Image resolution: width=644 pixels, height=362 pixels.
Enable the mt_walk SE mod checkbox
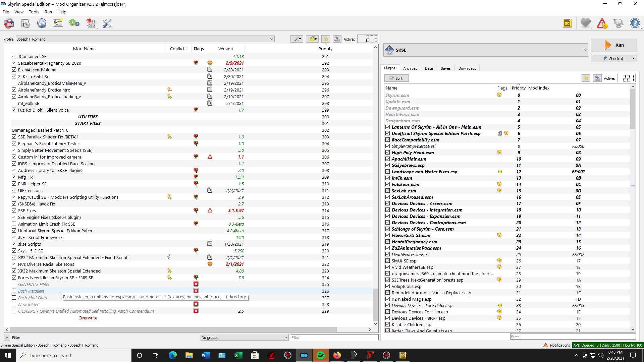[14, 103]
